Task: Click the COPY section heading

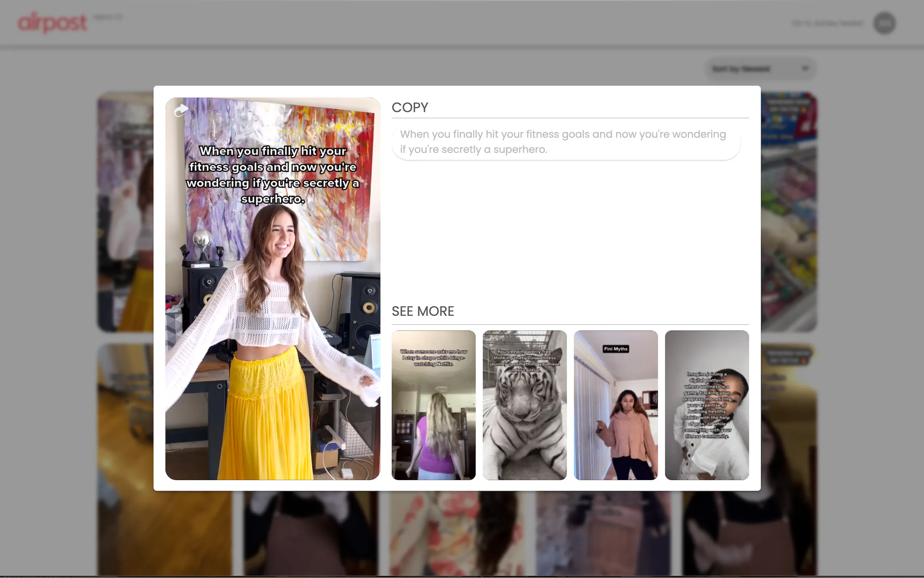Action: point(410,107)
